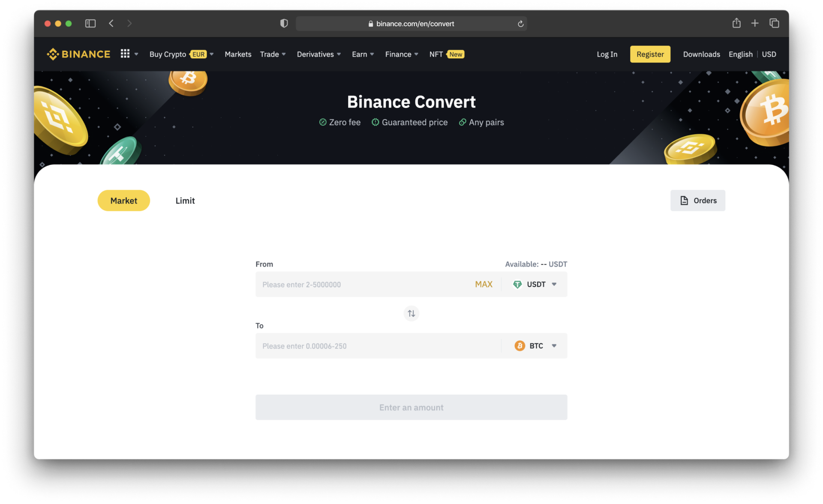Open the Derivatives dropdown menu
The height and width of the screenshot is (504, 823).
point(318,54)
